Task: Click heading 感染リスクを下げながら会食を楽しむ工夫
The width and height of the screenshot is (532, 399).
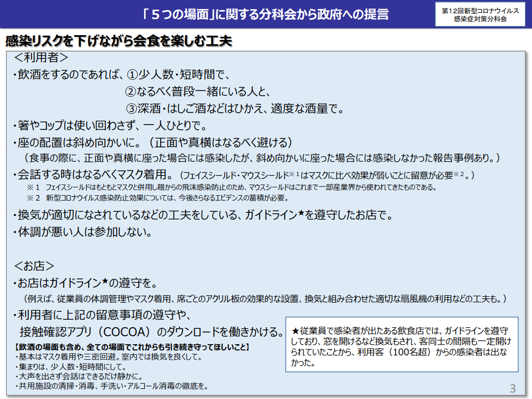Action: (119, 41)
